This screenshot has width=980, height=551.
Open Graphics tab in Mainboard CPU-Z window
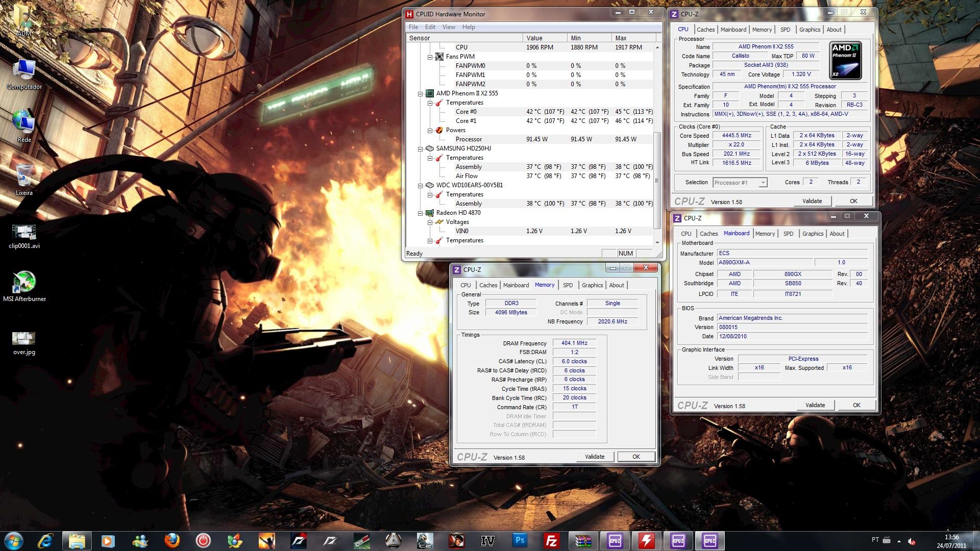pos(813,234)
